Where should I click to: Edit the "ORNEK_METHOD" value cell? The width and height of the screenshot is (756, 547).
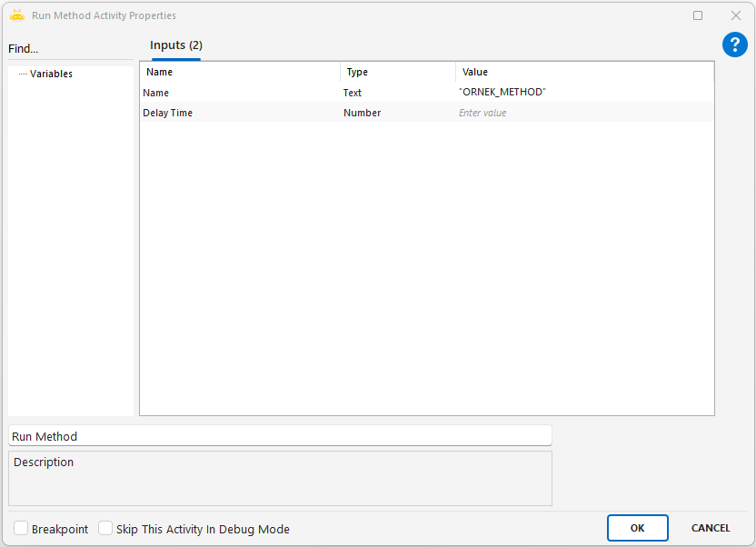[582, 93]
